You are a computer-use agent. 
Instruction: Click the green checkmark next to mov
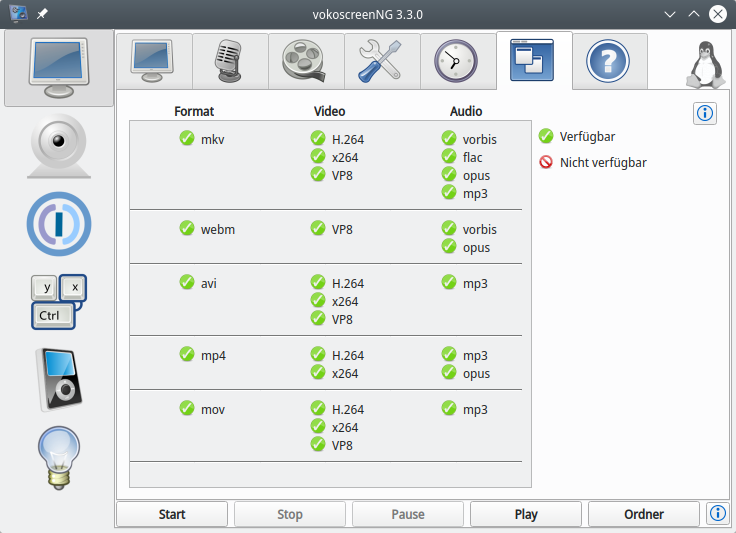pos(187,408)
